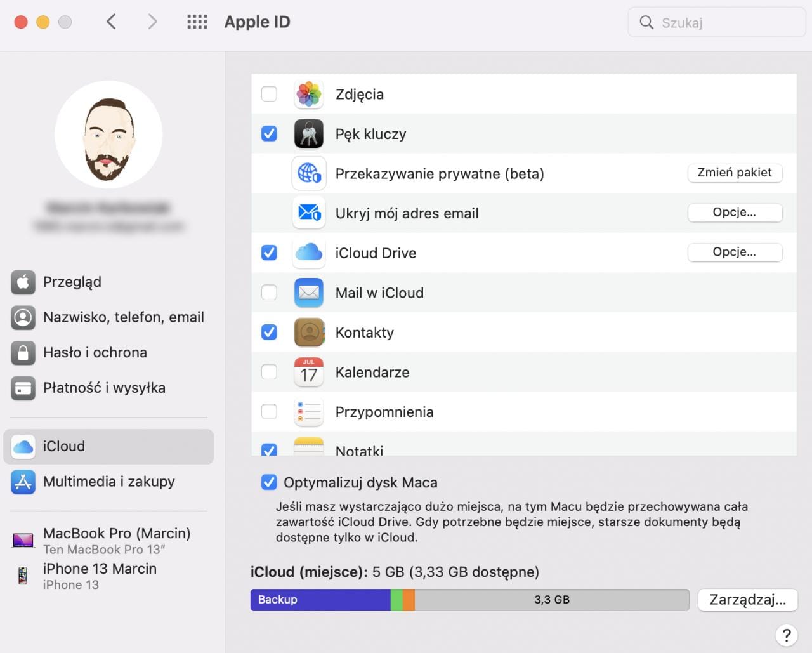
Task: Click the Hide My Email envelope icon
Action: pos(309,213)
